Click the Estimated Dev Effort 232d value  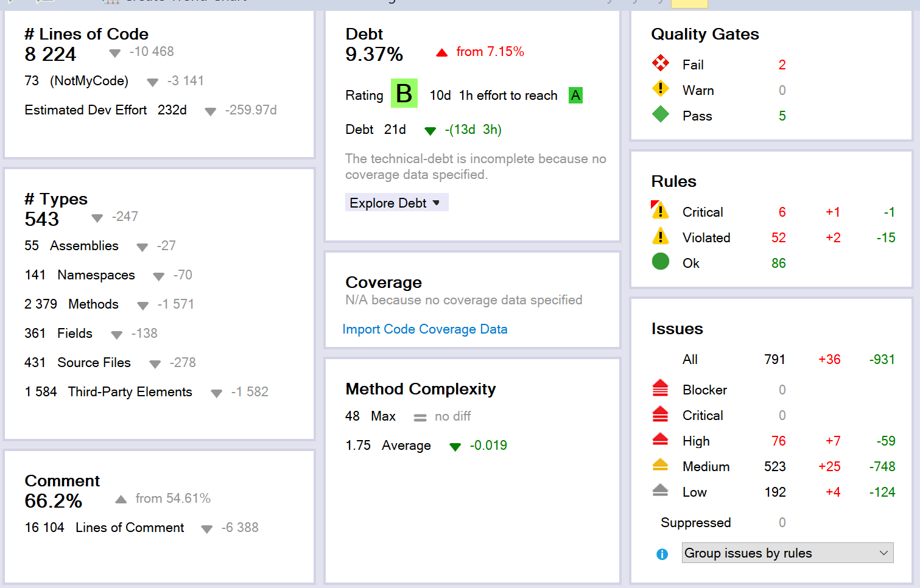tap(172, 110)
